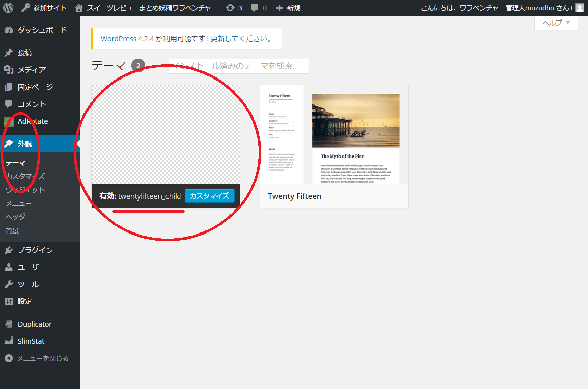Open 参加サイト key icon menu
Image resolution: width=588 pixels, height=389 pixels.
pos(26,8)
